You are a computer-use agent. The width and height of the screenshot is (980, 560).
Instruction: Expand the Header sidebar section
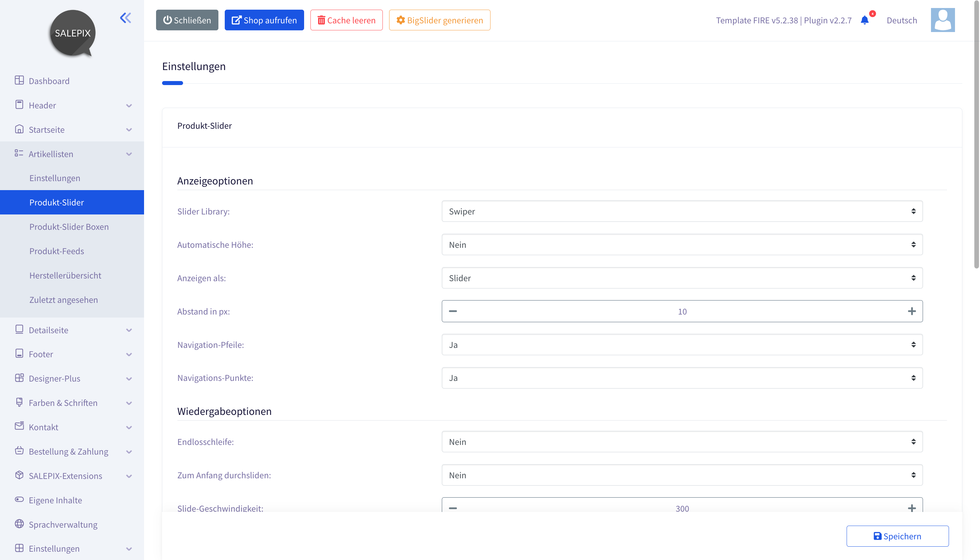[x=72, y=105]
